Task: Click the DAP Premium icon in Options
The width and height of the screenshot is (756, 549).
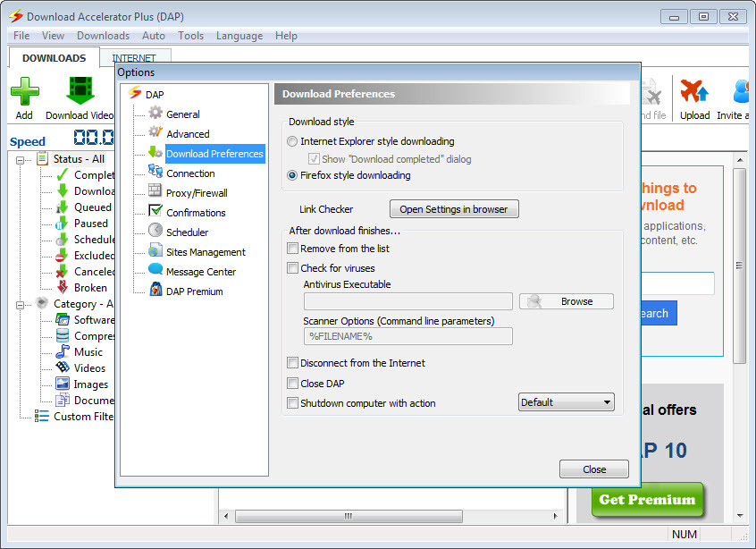Action: (x=155, y=289)
